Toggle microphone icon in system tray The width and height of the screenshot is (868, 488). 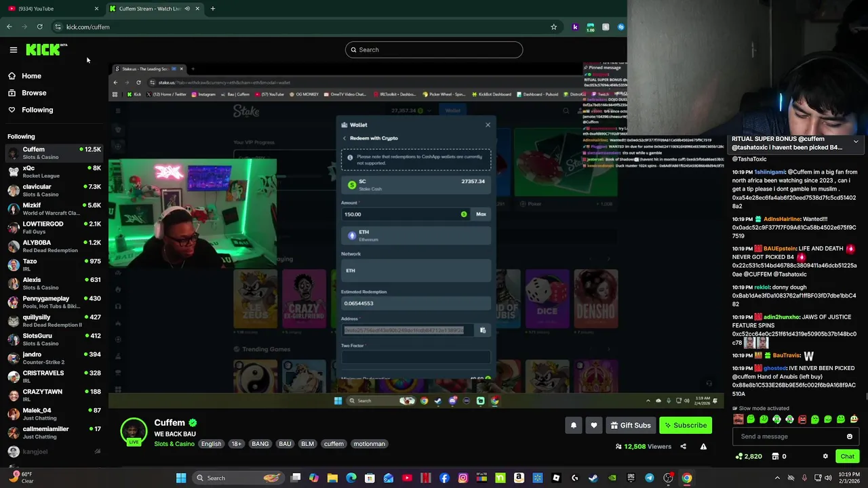(804, 478)
